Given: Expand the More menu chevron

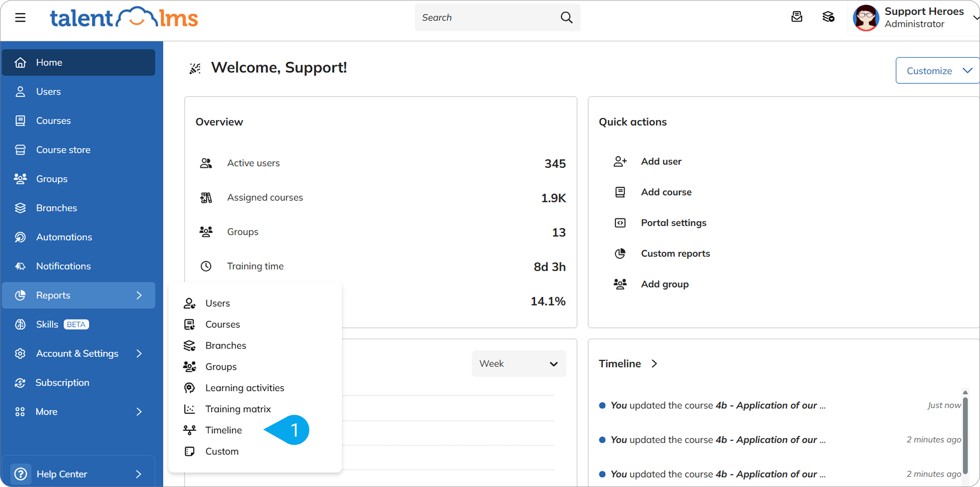Looking at the screenshot, I should tap(139, 412).
